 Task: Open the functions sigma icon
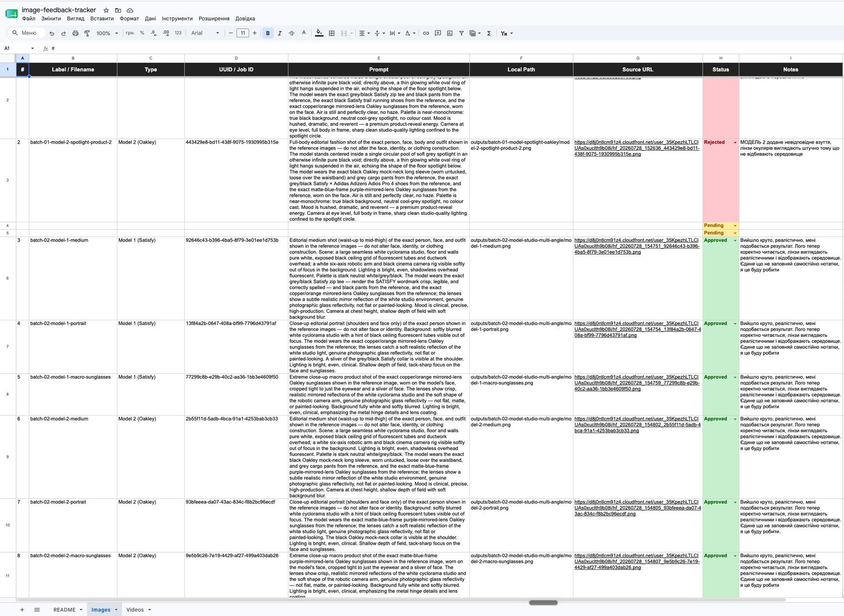coord(489,33)
